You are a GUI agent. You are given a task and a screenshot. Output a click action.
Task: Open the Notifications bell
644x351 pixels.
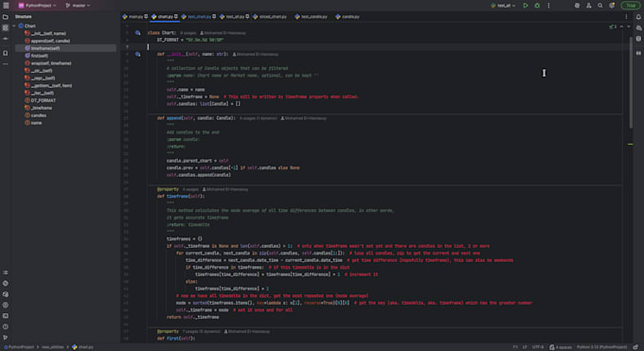pyautogui.click(x=638, y=17)
